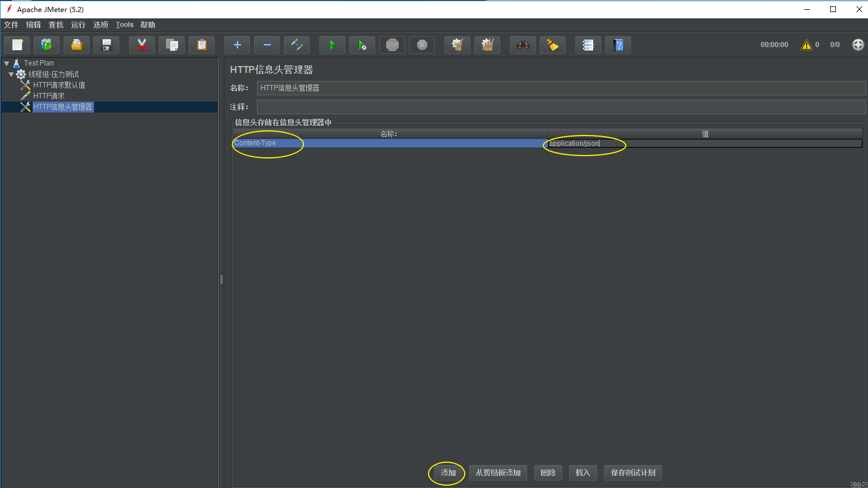Select HTTP请求默认值 in the tree
Image resolution: width=868 pixels, height=488 pixels.
[59, 85]
